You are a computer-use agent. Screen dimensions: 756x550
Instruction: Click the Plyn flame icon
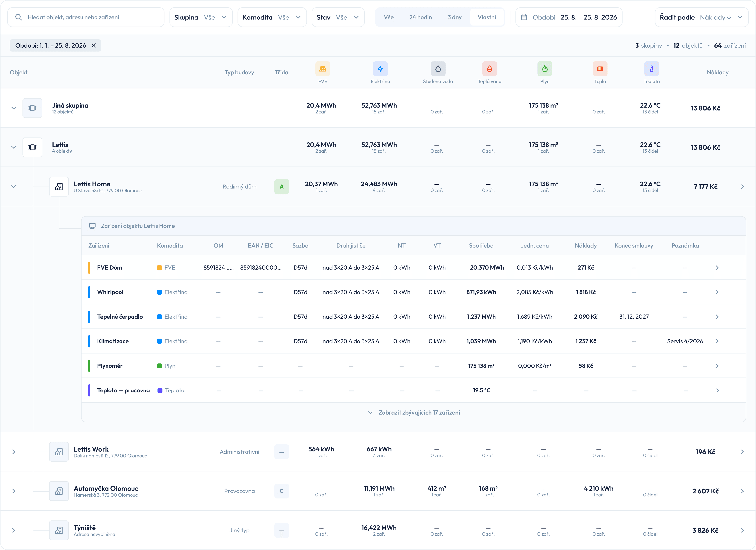[x=545, y=69]
